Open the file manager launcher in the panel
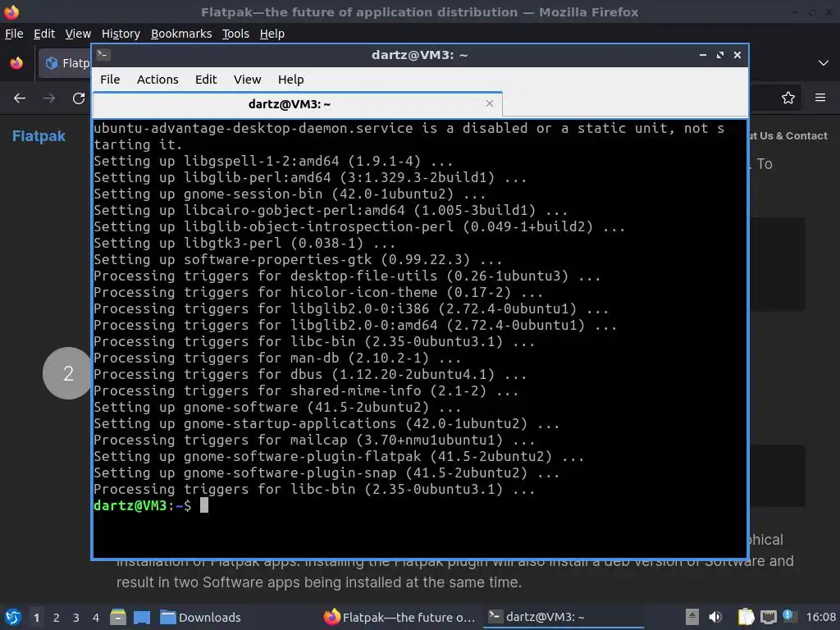840x630 pixels. coord(118,617)
